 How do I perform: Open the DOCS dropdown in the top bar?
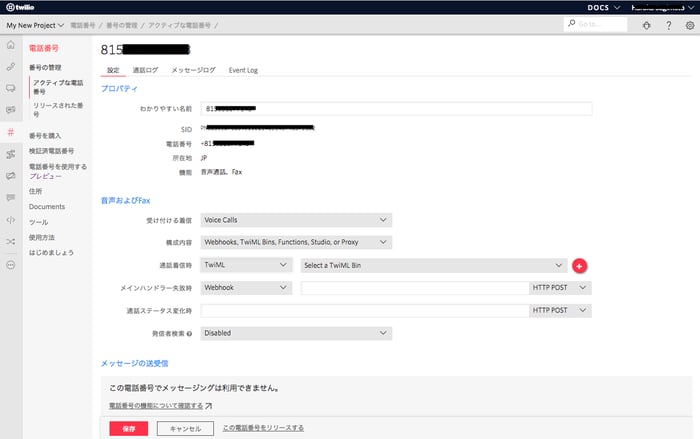point(604,8)
